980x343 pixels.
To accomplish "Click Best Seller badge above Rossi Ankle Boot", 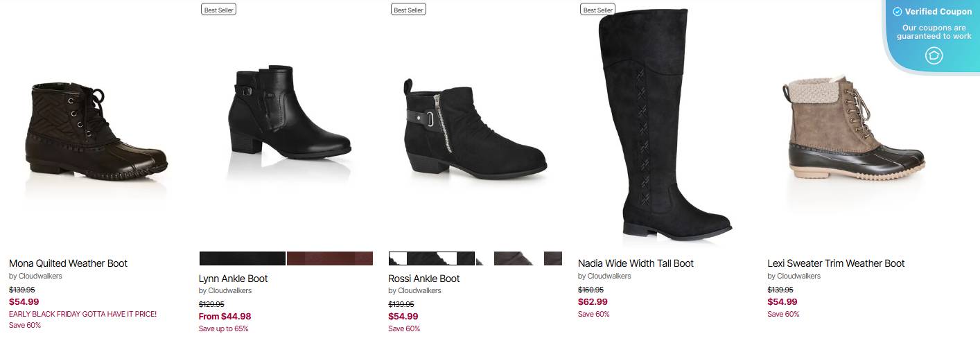I will [408, 10].
